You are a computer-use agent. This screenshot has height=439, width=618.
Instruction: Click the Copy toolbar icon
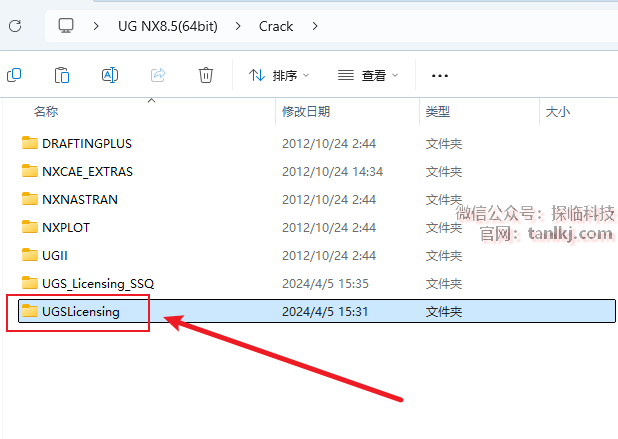14,75
